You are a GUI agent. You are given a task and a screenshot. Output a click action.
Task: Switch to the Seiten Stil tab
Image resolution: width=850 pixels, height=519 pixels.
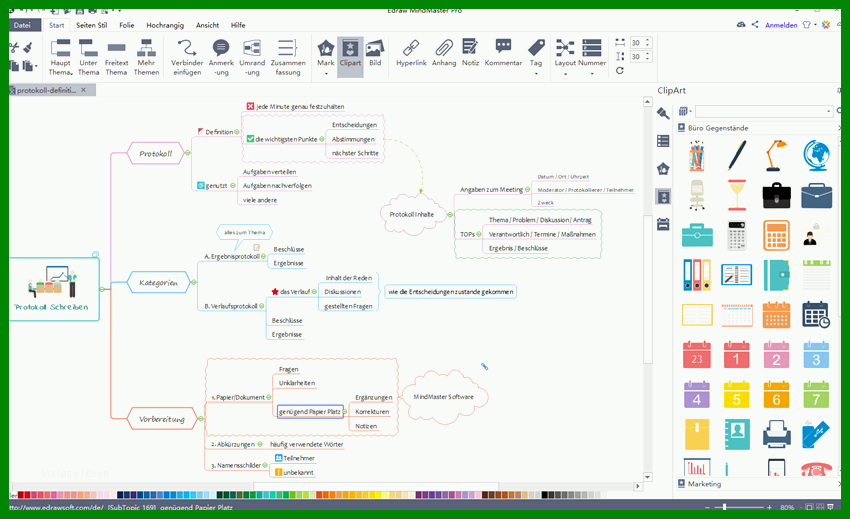coord(92,25)
